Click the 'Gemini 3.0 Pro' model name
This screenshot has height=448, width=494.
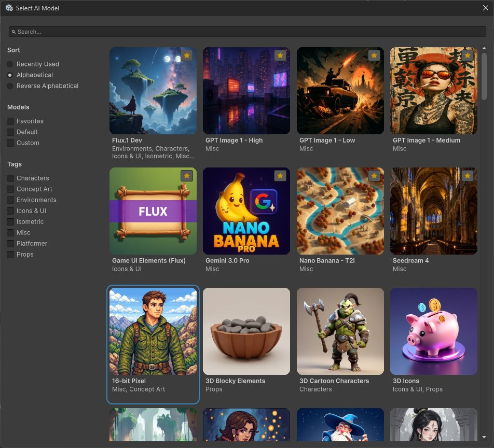(227, 261)
